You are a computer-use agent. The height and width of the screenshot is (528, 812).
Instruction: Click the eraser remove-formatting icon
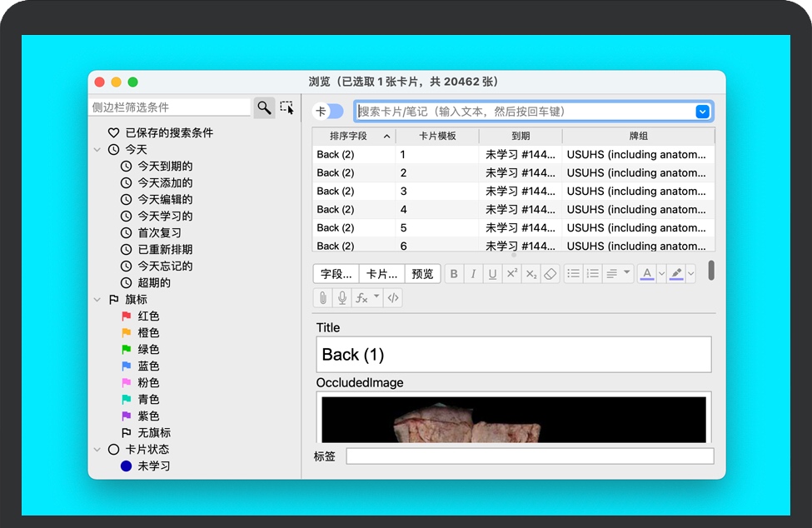[550, 274]
